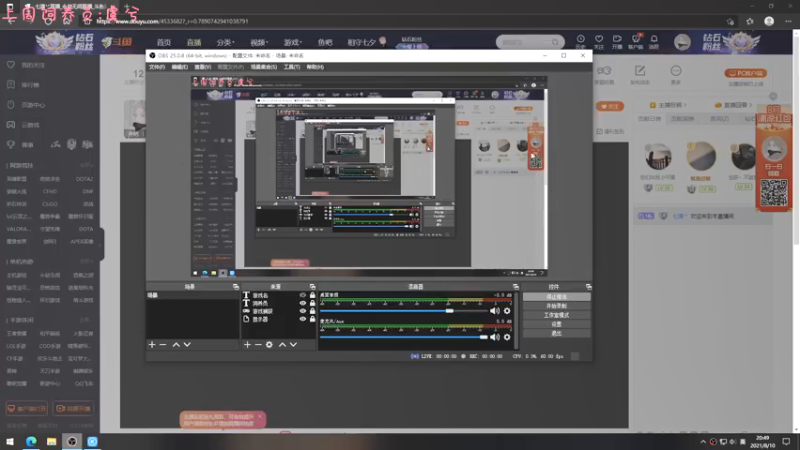Toggle lock on 游戏捕获 source
The width and height of the screenshot is (800, 450).
click(312, 311)
